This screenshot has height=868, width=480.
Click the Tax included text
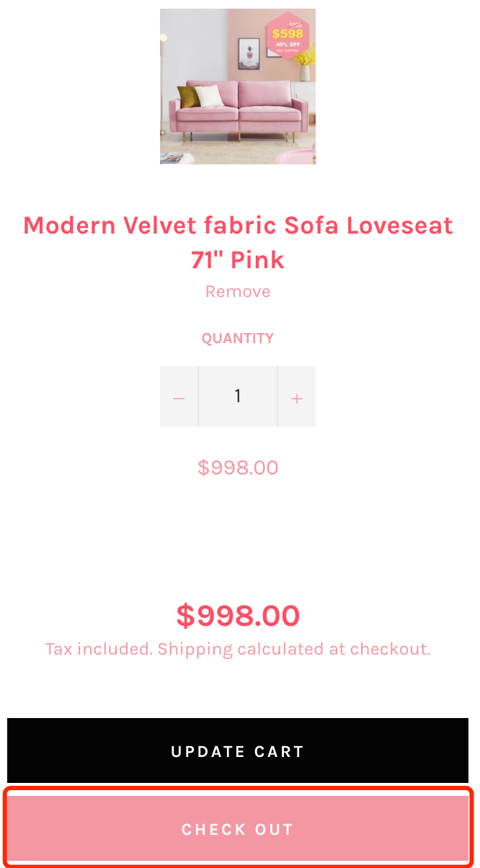[x=99, y=650]
